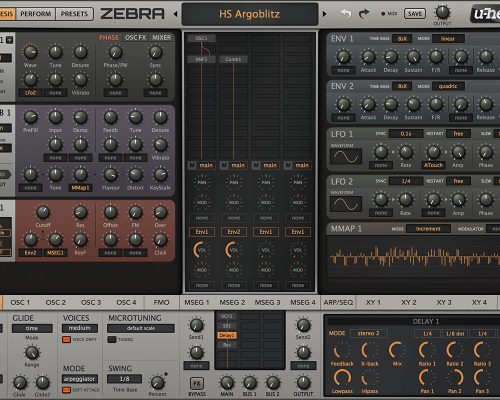
Task: Click the redo arrow icon
Action: (x=364, y=14)
